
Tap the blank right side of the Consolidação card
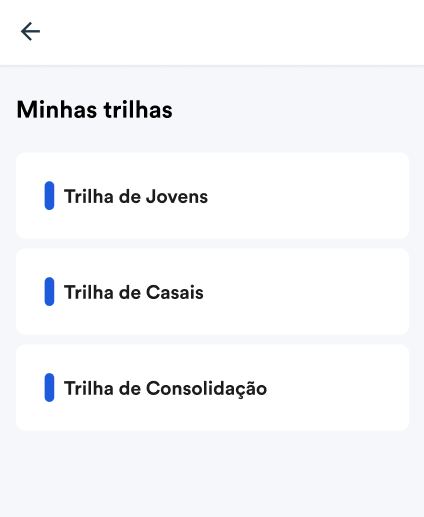pyautogui.click(x=340, y=388)
